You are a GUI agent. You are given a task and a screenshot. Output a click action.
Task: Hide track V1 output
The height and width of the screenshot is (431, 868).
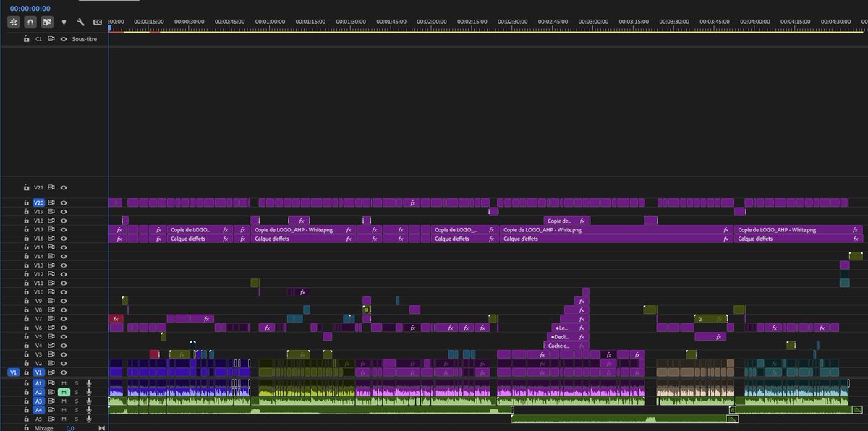(64, 372)
